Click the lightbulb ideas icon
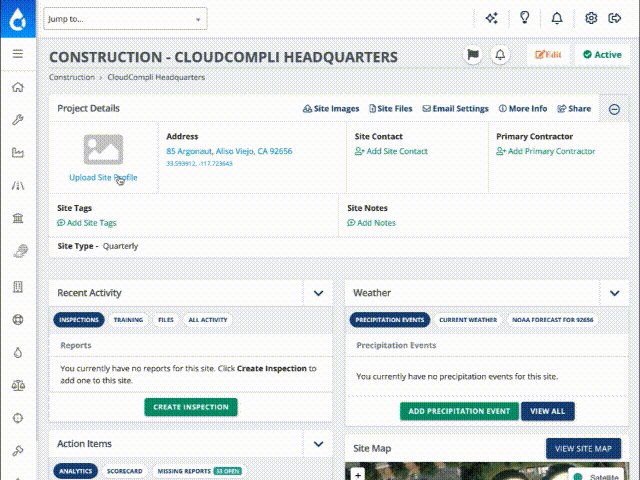This screenshot has height=480, width=640. tap(524, 18)
